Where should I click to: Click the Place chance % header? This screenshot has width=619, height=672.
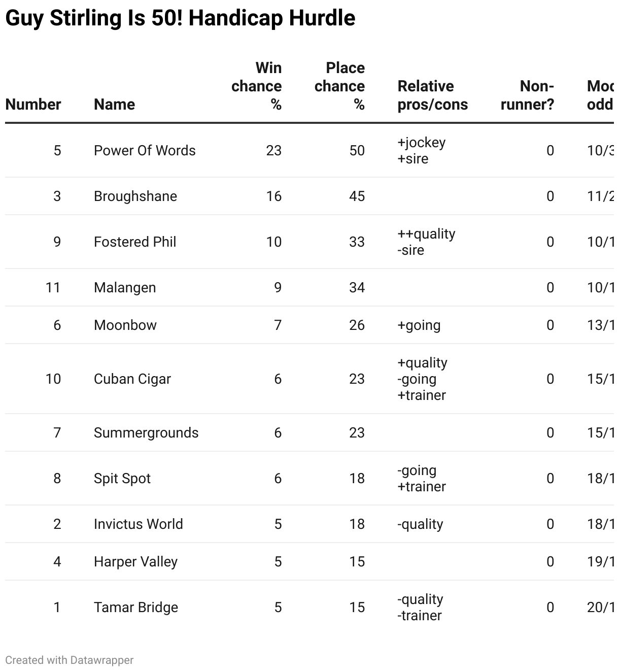[x=339, y=86]
